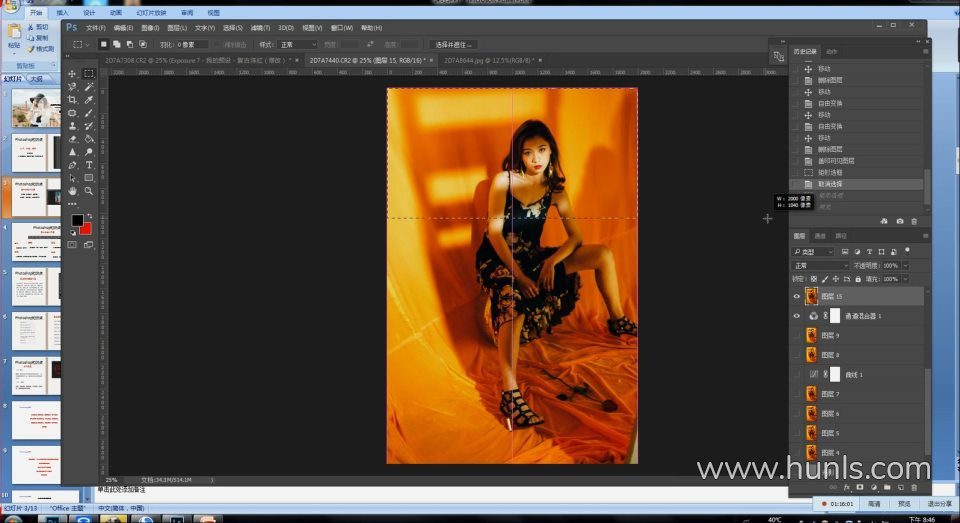Show layer 图层 7 visibility box

click(797, 394)
